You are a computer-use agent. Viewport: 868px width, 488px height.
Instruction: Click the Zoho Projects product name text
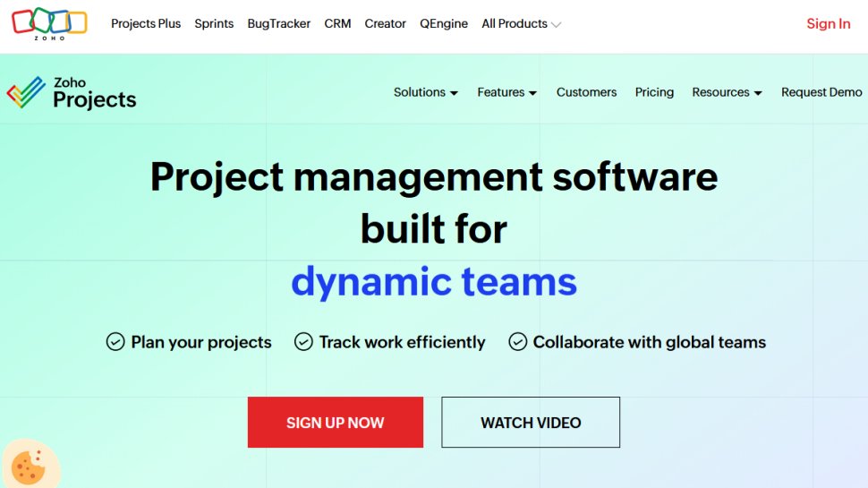click(95, 93)
